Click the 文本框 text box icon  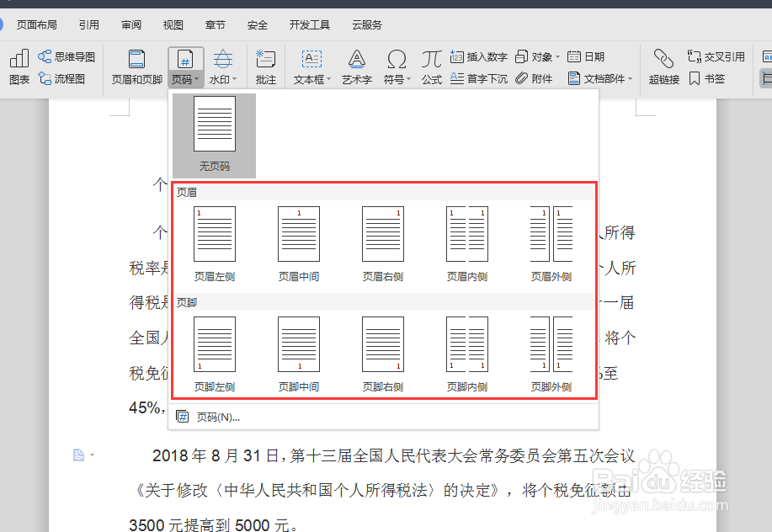tap(311, 60)
